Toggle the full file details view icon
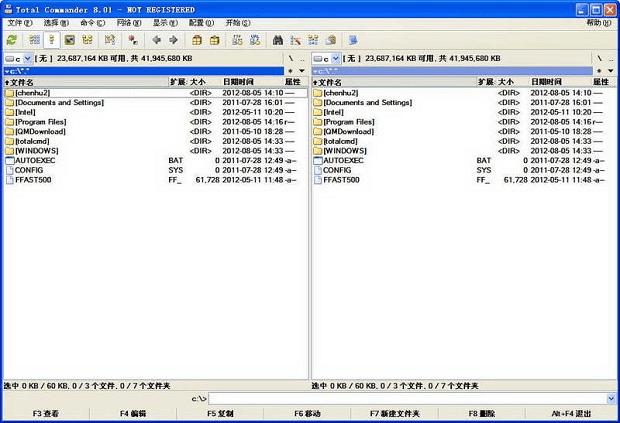Screen dimensions: 620x423 (x=52, y=40)
